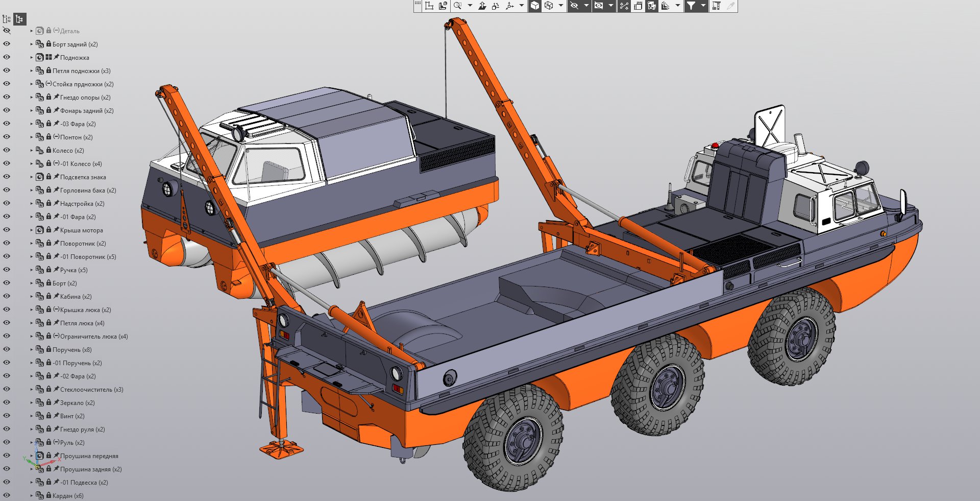Select Стеклоочиститель (x3) in the tree
980x501 pixels.
coord(91,390)
